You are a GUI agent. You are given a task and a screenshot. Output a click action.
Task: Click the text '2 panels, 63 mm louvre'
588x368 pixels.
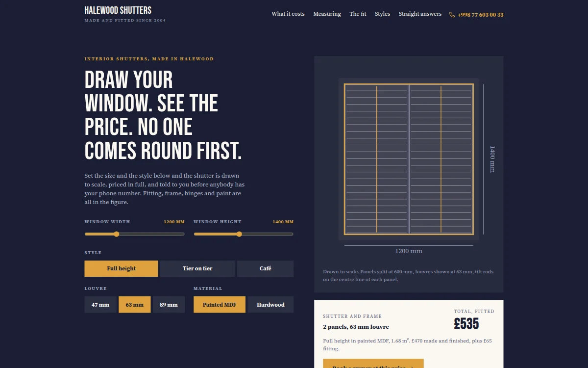click(356, 327)
